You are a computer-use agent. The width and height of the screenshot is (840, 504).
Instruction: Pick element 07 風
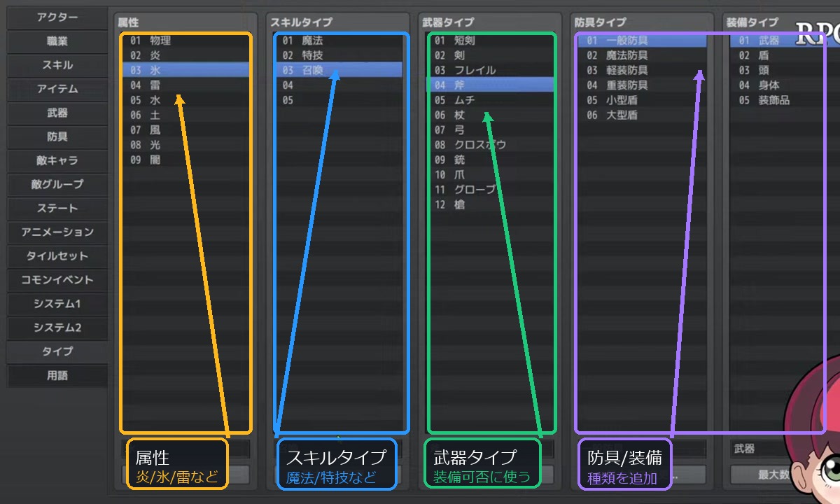(x=185, y=129)
